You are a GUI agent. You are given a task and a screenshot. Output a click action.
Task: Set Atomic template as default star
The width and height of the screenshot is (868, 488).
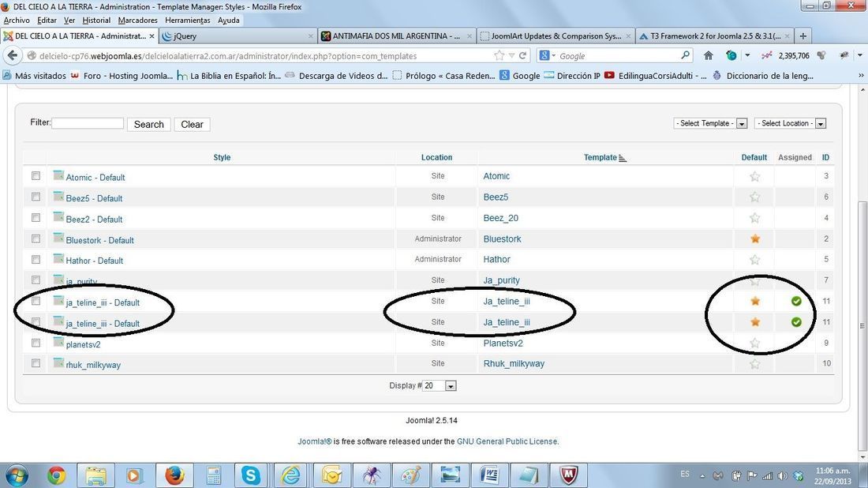tap(754, 177)
